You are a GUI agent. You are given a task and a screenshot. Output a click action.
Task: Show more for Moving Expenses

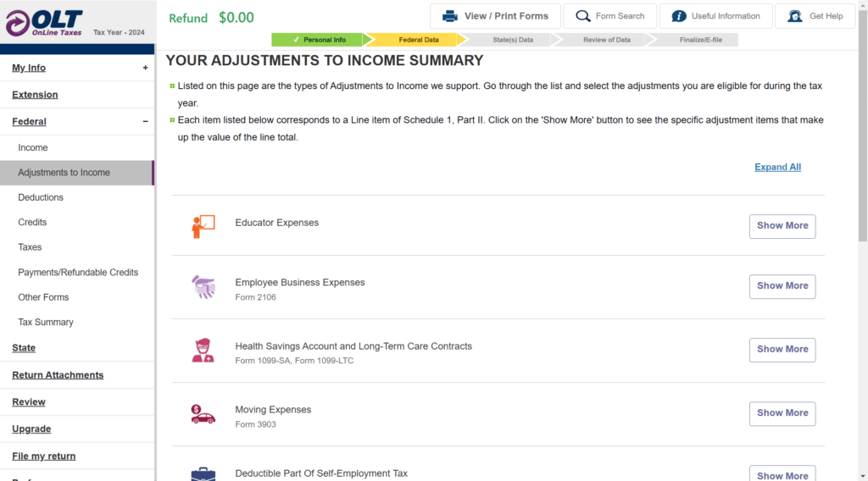[782, 413]
